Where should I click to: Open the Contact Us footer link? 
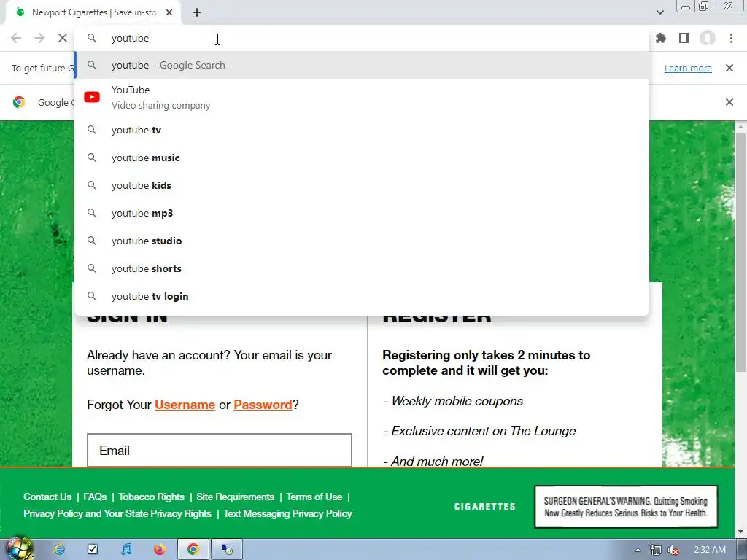coord(47,497)
